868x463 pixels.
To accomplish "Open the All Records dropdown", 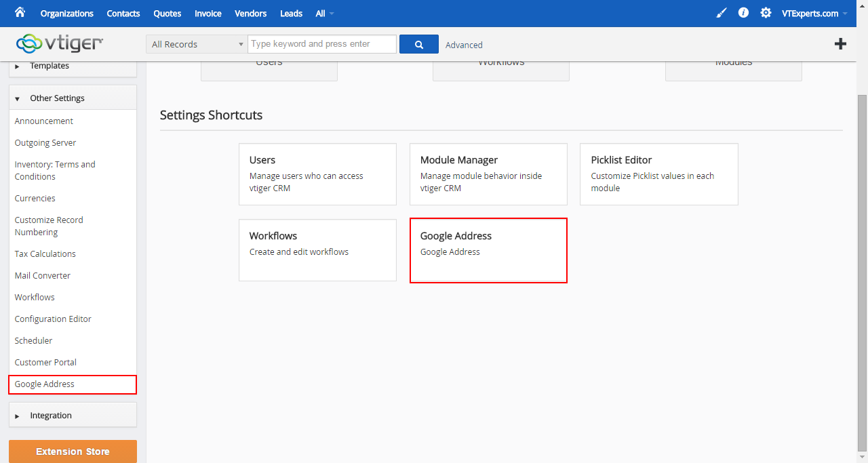I will tap(197, 44).
